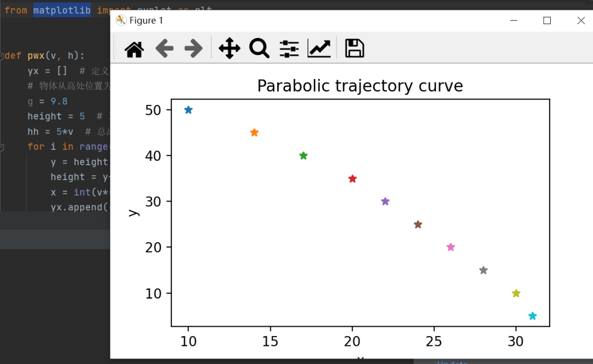Click x-axis tick label 10
The height and width of the screenshot is (364, 593).
188,341
